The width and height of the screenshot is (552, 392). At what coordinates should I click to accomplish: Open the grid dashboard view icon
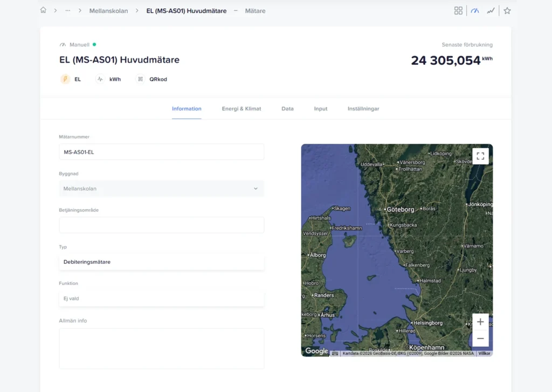[458, 11]
